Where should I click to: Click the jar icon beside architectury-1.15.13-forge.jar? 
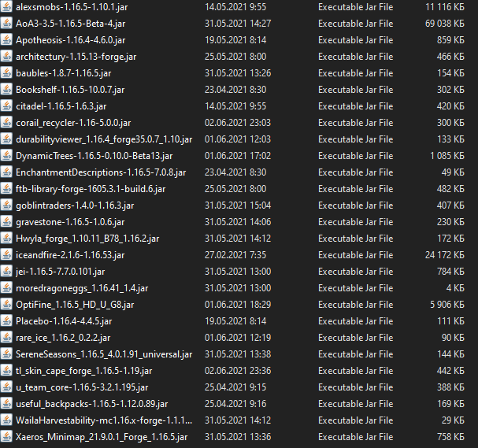pyautogui.click(x=6, y=57)
